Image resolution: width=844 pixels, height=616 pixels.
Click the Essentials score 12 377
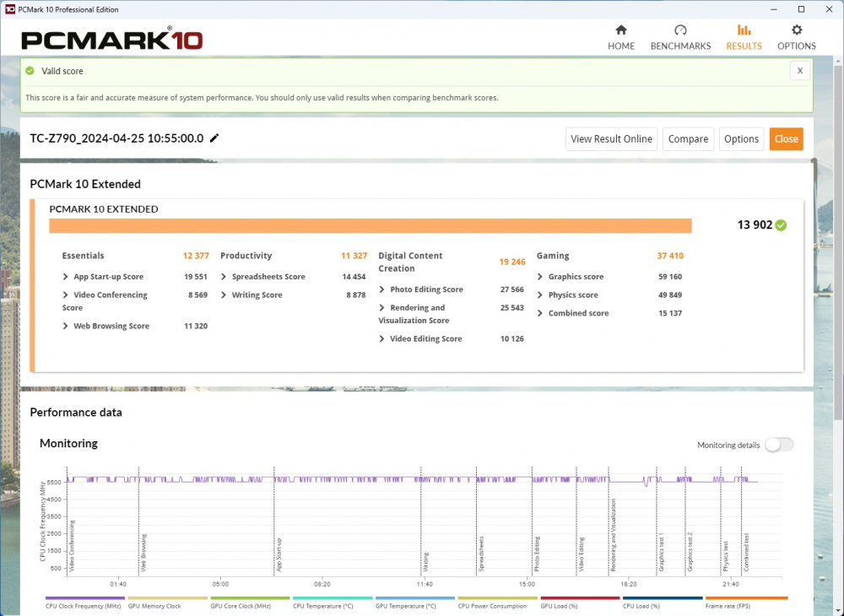[195, 256]
